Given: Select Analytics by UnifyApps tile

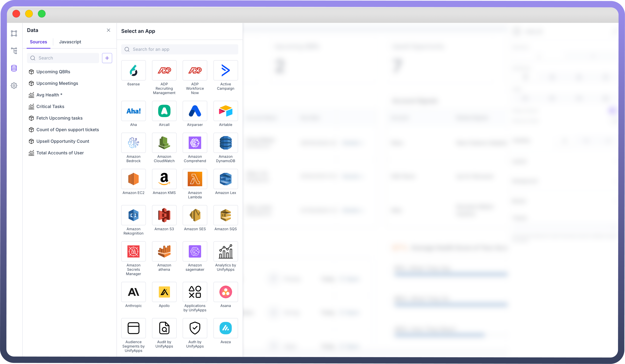Looking at the screenshot, I should coord(225,251).
